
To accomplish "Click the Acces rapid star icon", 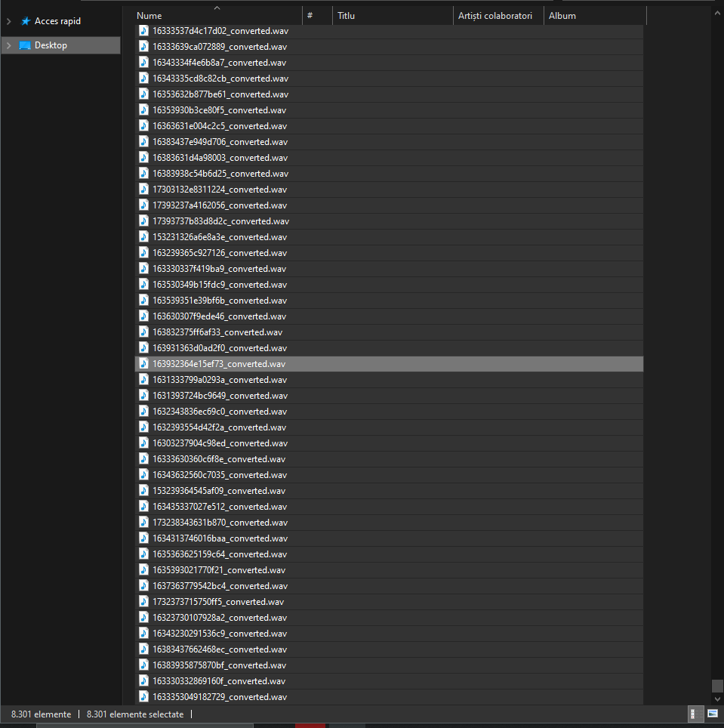I will pos(26,21).
